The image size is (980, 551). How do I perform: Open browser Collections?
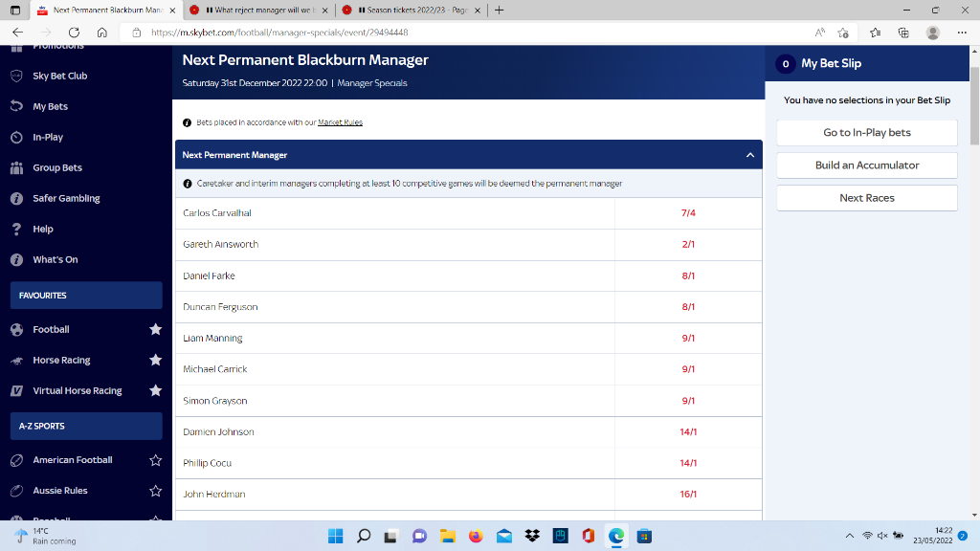(x=903, y=33)
